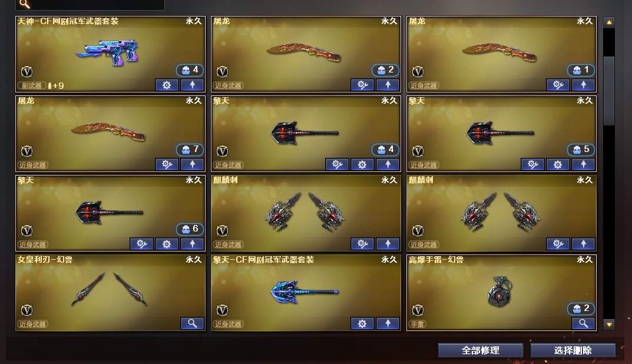
Task: Click scrollbar up arrow
Action: click(x=609, y=22)
